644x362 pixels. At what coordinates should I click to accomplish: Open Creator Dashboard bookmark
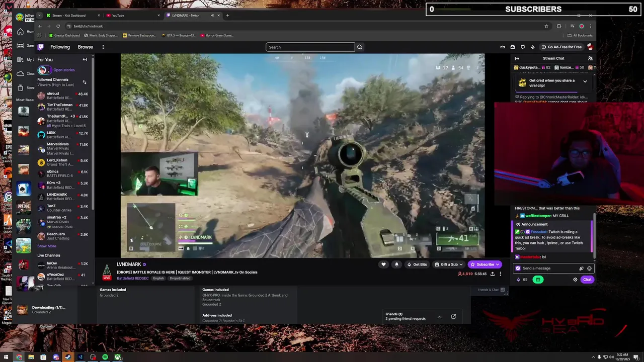tap(64, 36)
